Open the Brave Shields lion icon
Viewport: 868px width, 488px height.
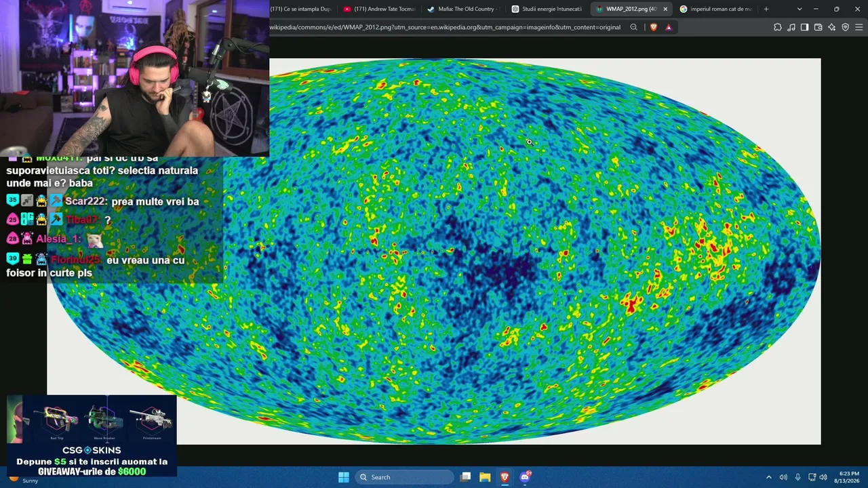[654, 27]
